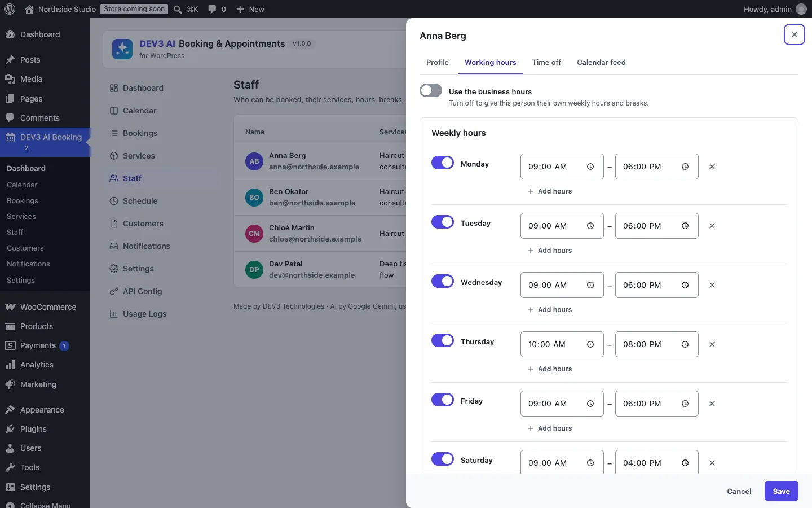The width and height of the screenshot is (812, 508).
Task: Click the WordPress logo in admin bar
Action: (x=10, y=9)
